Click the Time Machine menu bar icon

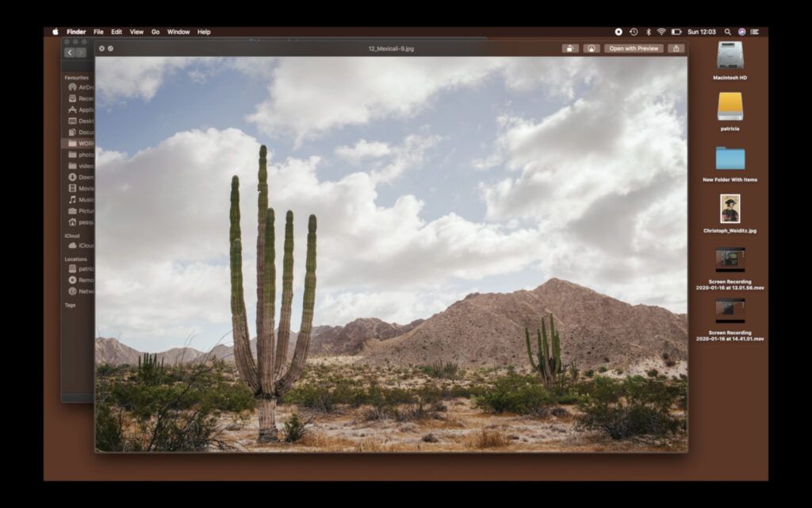(634, 32)
